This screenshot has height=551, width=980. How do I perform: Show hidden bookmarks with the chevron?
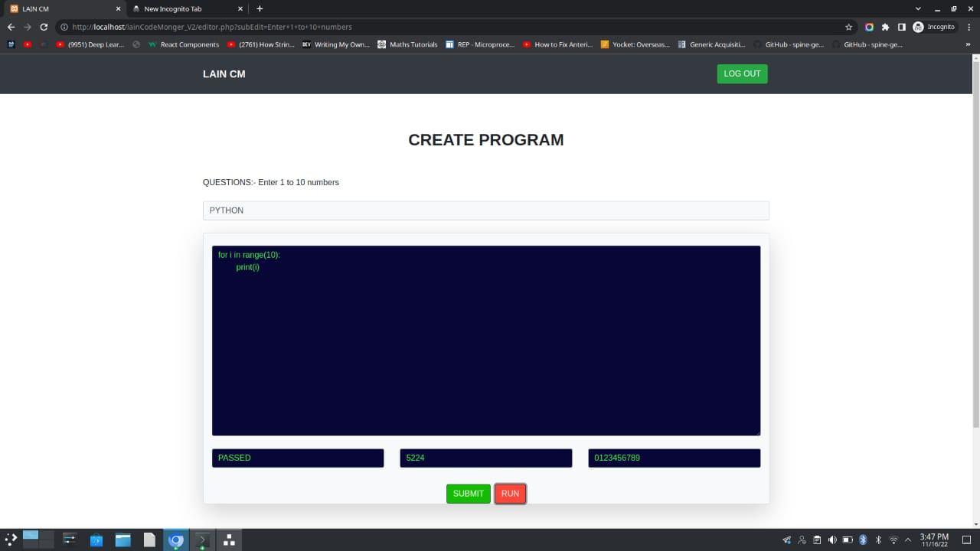point(968,44)
